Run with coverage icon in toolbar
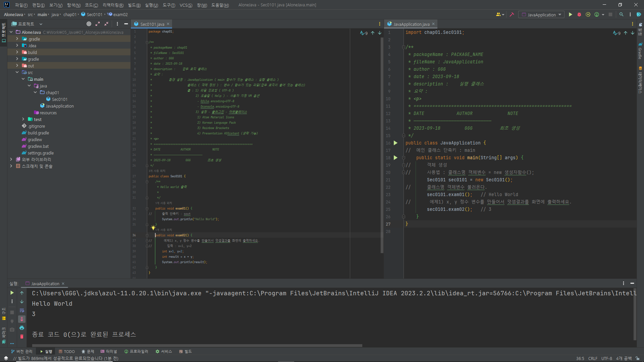 pyautogui.click(x=588, y=14)
